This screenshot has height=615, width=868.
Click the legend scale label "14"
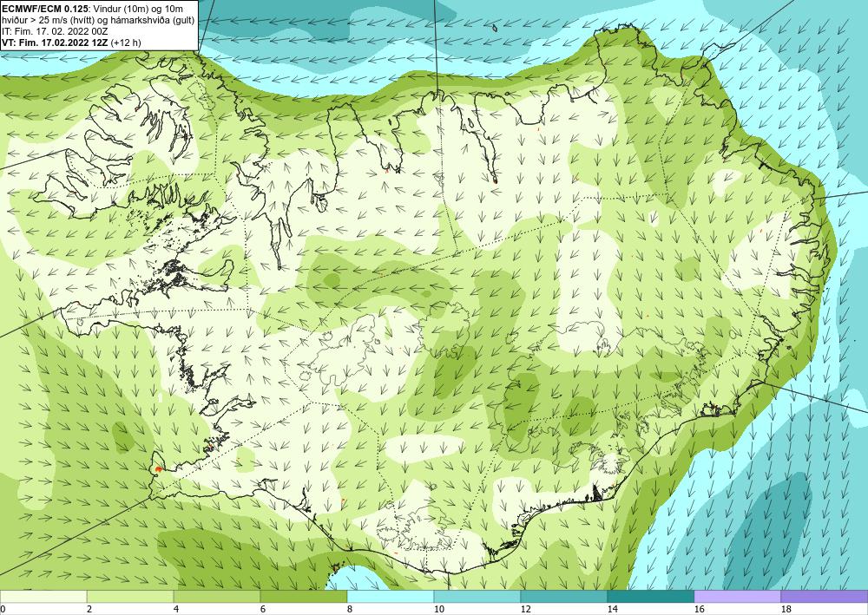(612, 610)
